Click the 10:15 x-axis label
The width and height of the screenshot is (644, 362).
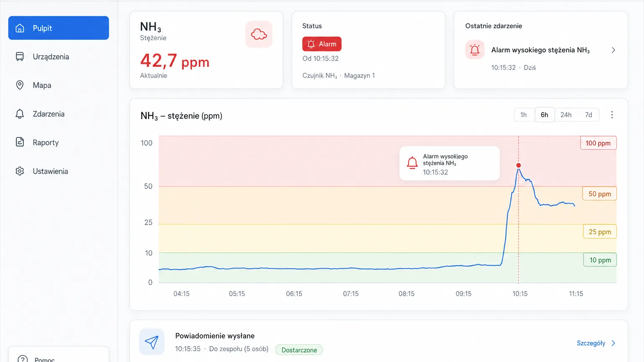click(520, 294)
